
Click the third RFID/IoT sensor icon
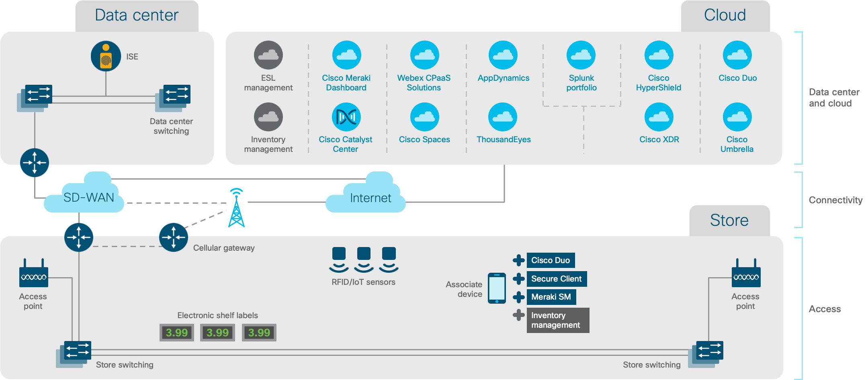[389, 260]
